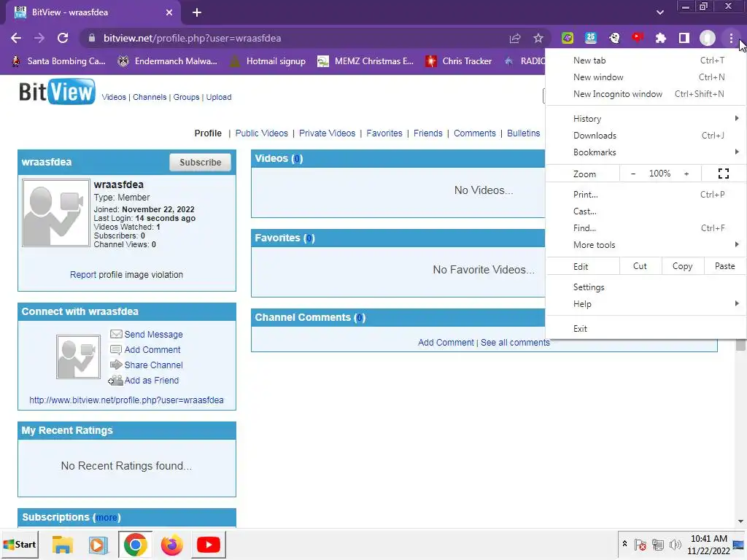The image size is (747, 560).
Task: Choose Cast... from the menu
Action: tap(646, 211)
